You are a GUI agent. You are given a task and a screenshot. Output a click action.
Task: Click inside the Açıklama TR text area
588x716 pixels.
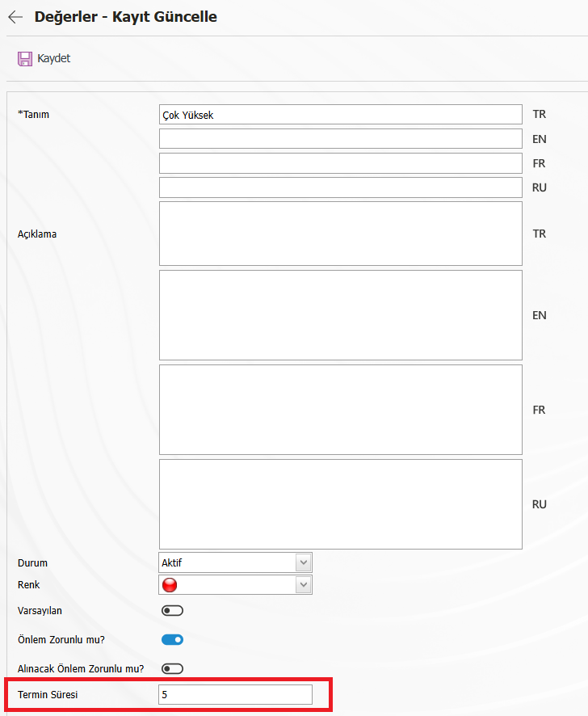coord(341,234)
